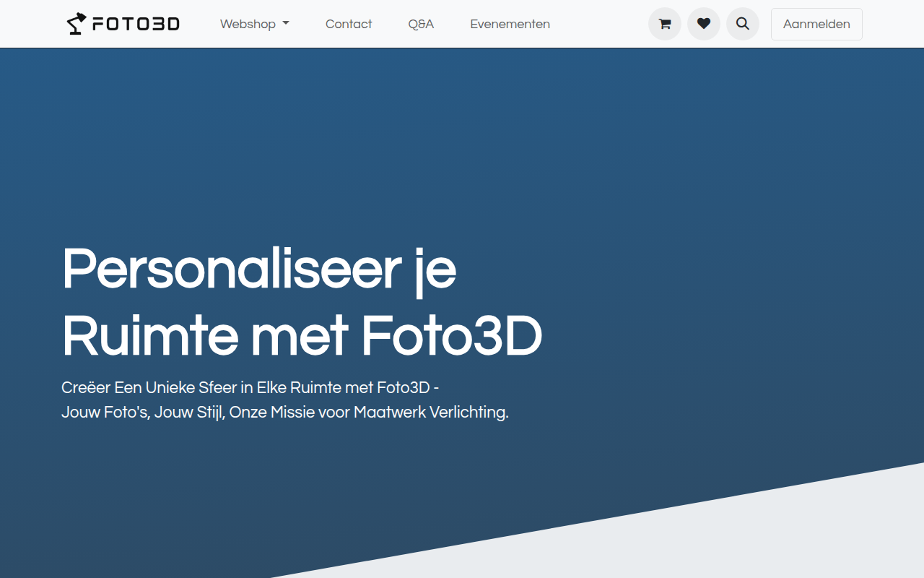Image resolution: width=924 pixels, height=578 pixels.
Task: Click the line 'Creëer Een Unieke Sfeer in Elke Ruimte'
Action: (x=250, y=387)
